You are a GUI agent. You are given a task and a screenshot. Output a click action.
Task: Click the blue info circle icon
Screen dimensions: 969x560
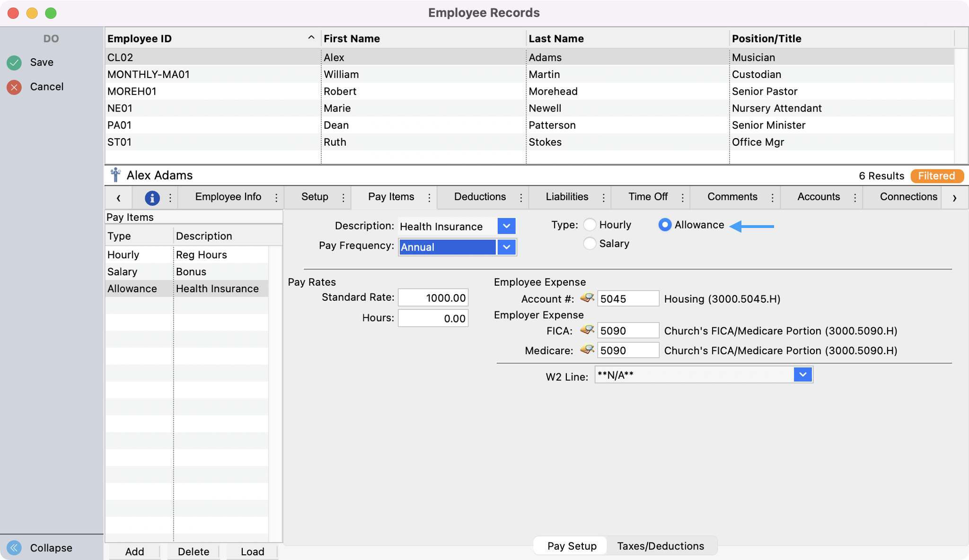(x=152, y=198)
